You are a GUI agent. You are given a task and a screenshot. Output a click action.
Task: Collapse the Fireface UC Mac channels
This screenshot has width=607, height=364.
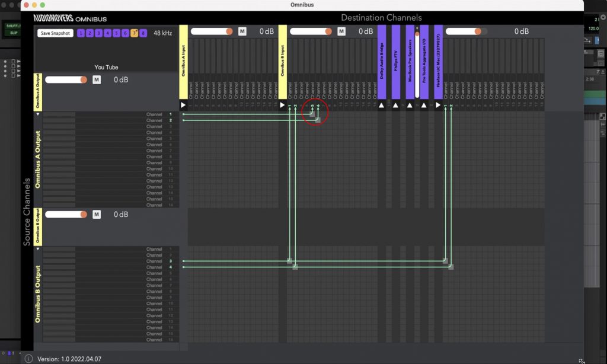point(438,105)
